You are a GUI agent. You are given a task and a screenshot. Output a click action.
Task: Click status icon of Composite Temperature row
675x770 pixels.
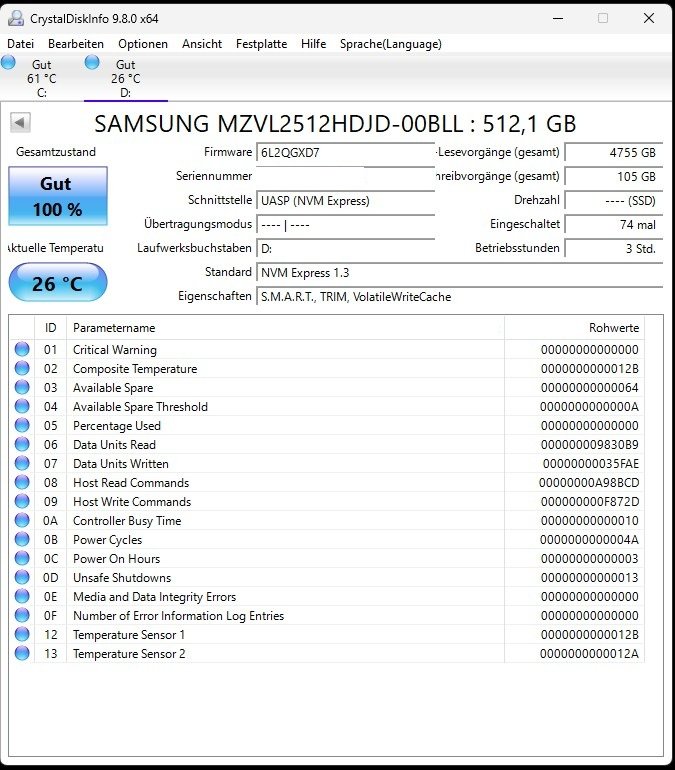[22, 368]
